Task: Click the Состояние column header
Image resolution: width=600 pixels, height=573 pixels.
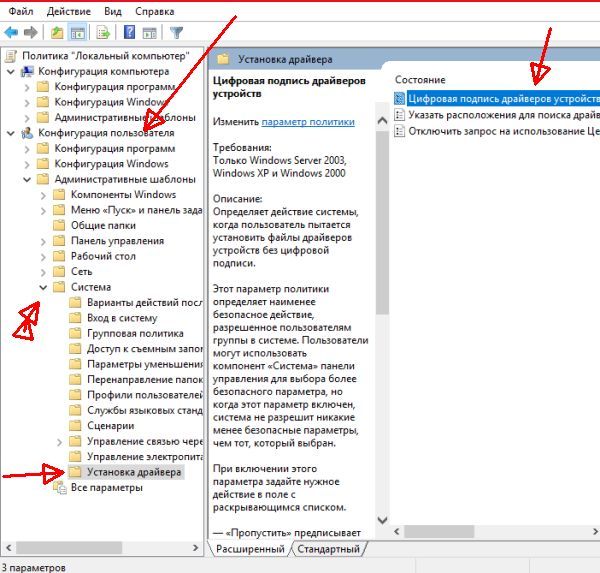Action: tap(420, 80)
